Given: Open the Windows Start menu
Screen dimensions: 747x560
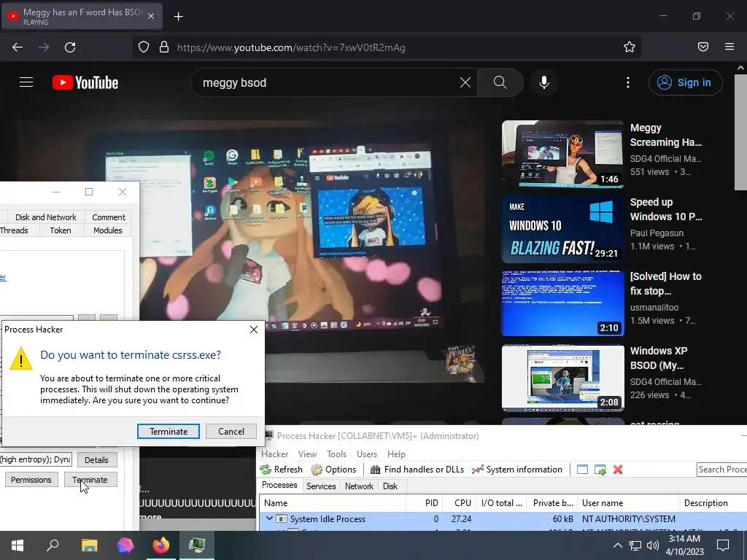Looking at the screenshot, I should [18, 545].
